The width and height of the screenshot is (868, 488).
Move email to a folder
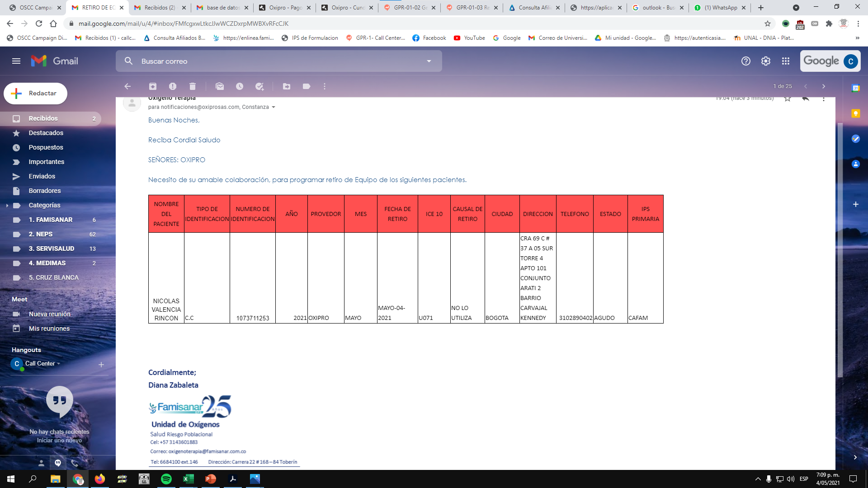(287, 86)
